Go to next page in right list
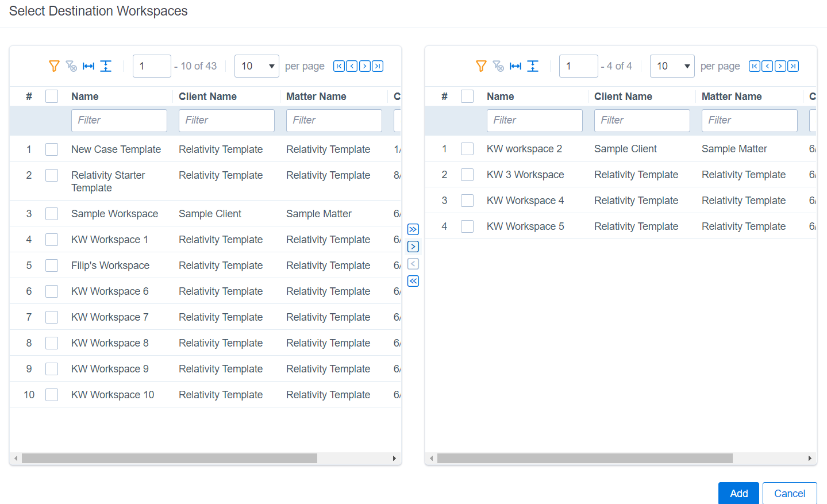The width and height of the screenshot is (827, 504). [780, 66]
